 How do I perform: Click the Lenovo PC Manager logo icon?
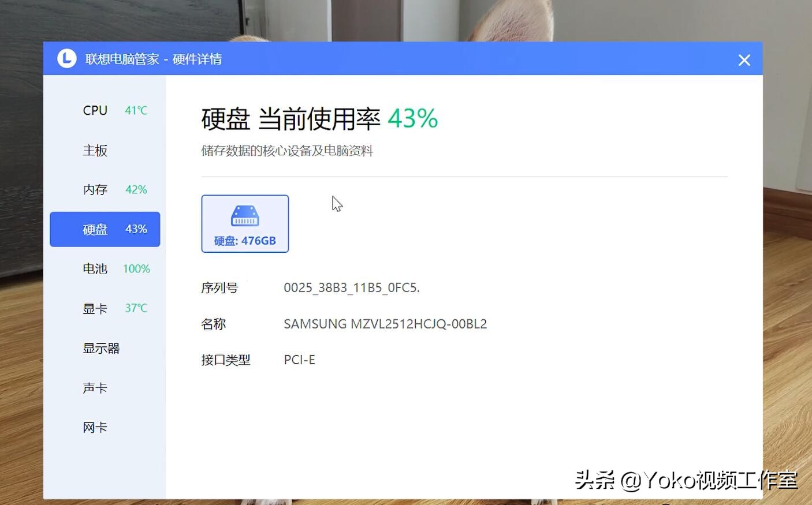[66, 58]
